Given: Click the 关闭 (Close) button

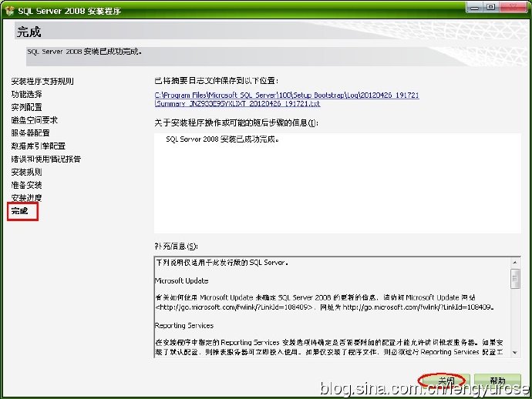Looking at the screenshot, I should pos(445,381).
